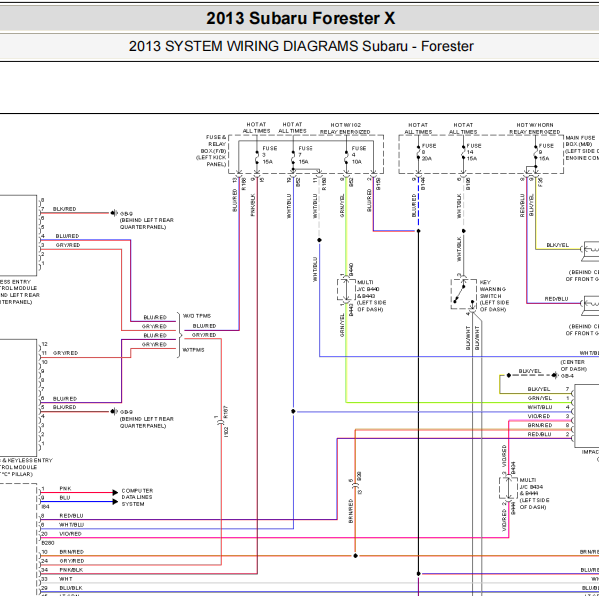Click the "BLU" wire label at pin 9

65,498
